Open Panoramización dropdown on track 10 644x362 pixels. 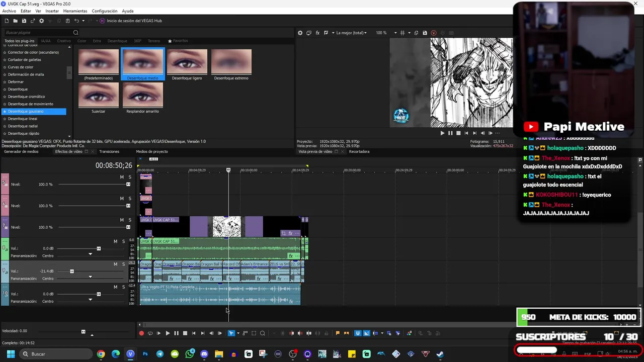(x=90, y=300)
